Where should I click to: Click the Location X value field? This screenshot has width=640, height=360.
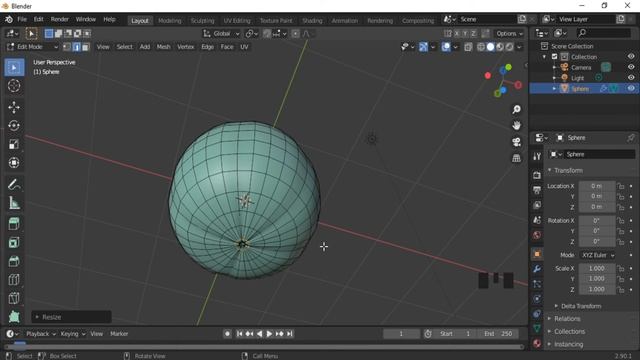pos(597,186)
